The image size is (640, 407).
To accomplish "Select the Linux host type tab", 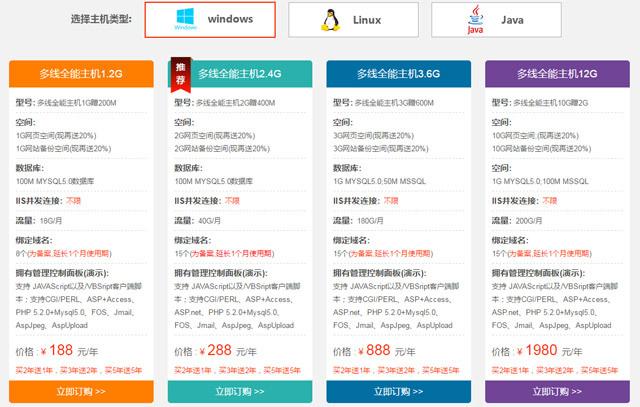I will (353, 20).
